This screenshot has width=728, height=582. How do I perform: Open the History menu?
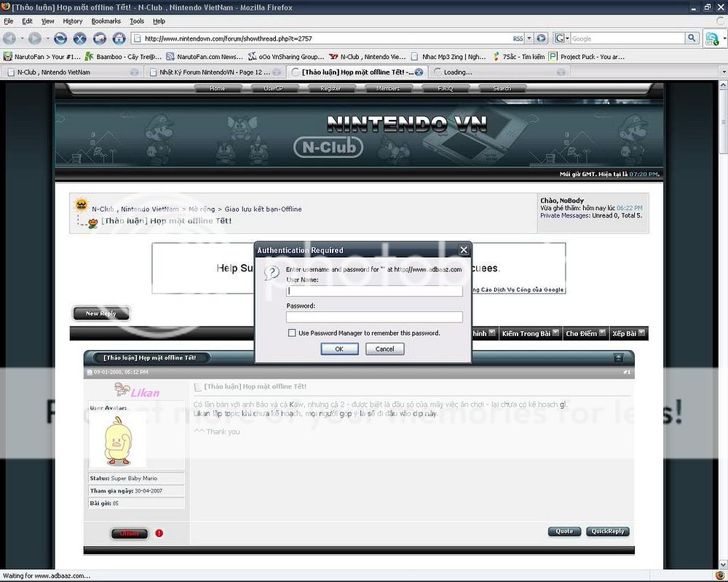click(72, 21)
